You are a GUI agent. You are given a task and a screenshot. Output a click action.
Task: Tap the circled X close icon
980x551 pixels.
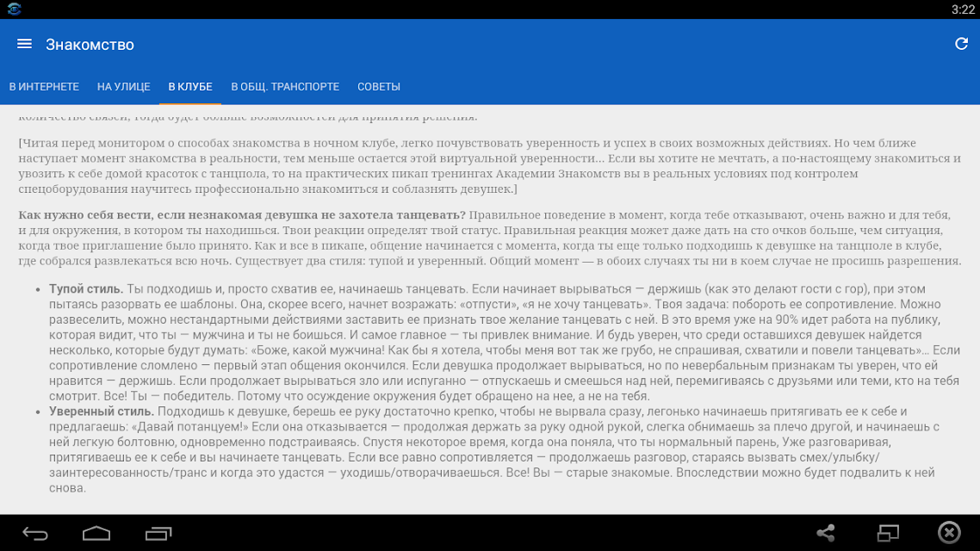(x=949, y=532)
